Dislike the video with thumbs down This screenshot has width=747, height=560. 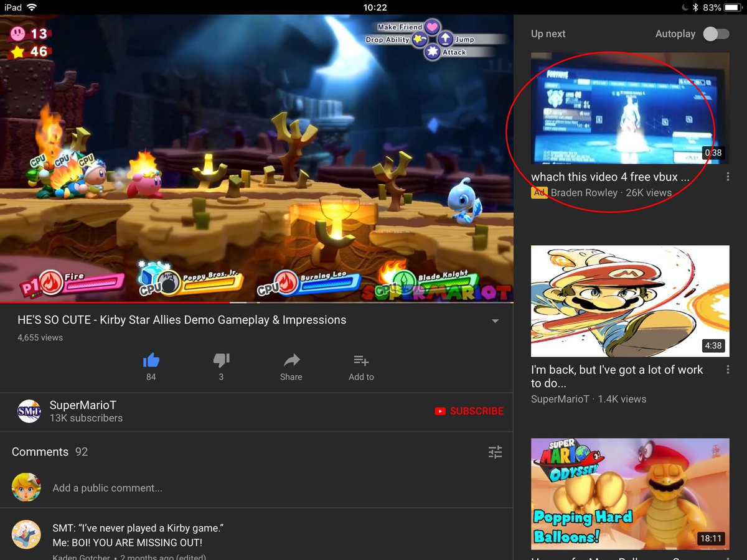221,360
